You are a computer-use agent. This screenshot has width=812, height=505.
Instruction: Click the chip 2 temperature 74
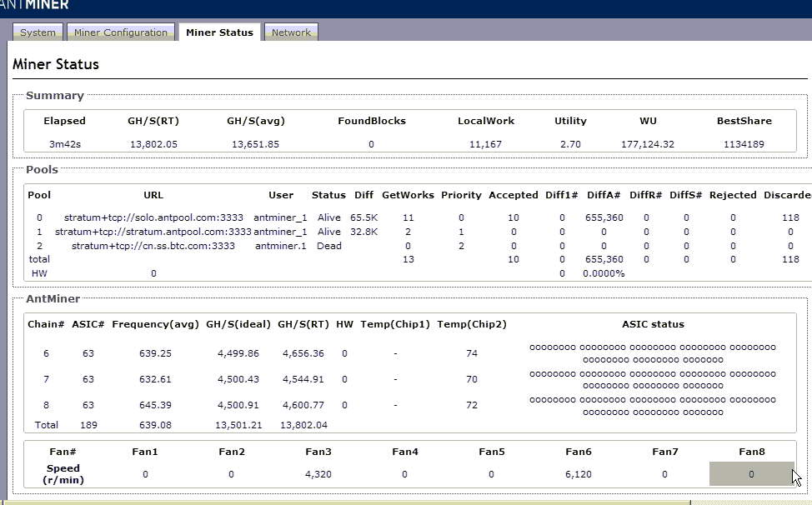(472, 353)
